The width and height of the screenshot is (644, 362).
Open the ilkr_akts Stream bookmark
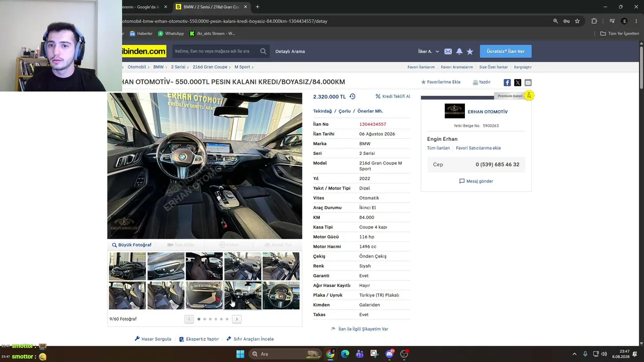[x=212, y=34]
